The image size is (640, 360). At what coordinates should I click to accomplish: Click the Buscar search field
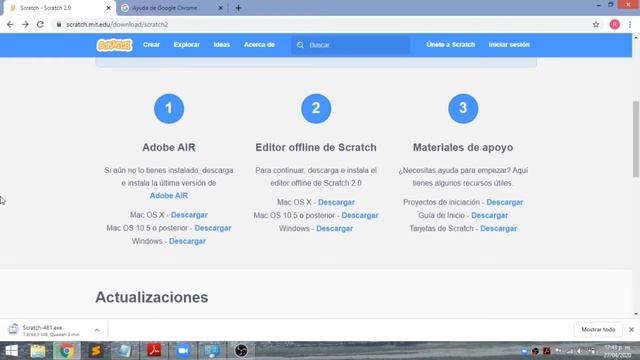(x=351, y=45)
